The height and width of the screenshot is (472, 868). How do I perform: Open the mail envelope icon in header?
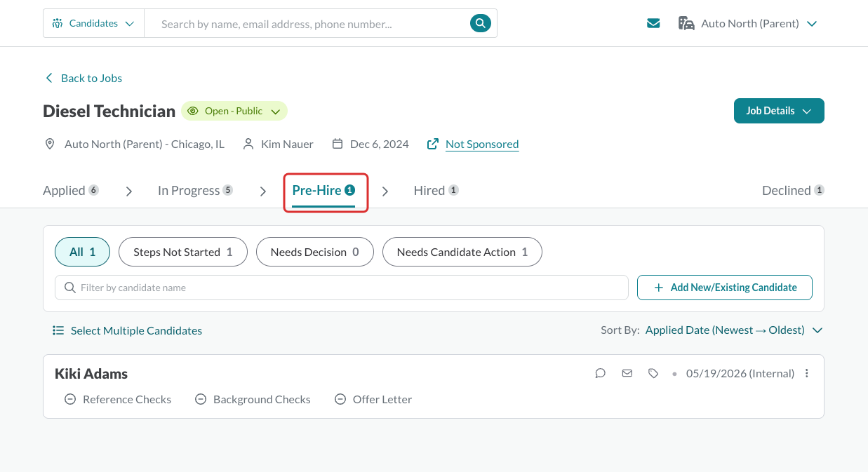653,23
